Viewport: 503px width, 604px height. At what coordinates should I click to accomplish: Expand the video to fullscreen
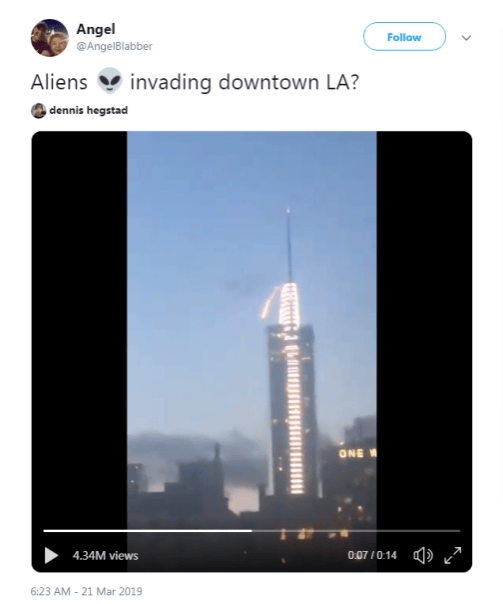[453, 555]
